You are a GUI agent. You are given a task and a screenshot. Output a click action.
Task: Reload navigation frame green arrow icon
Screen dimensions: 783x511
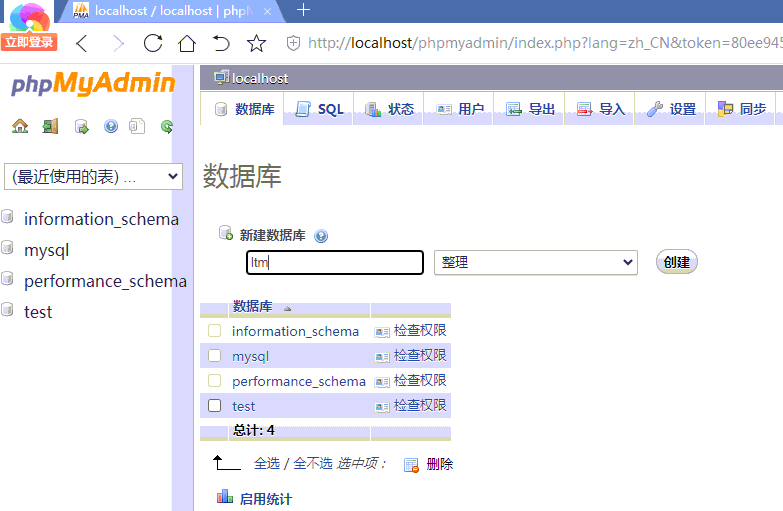(x=167, y=126)
